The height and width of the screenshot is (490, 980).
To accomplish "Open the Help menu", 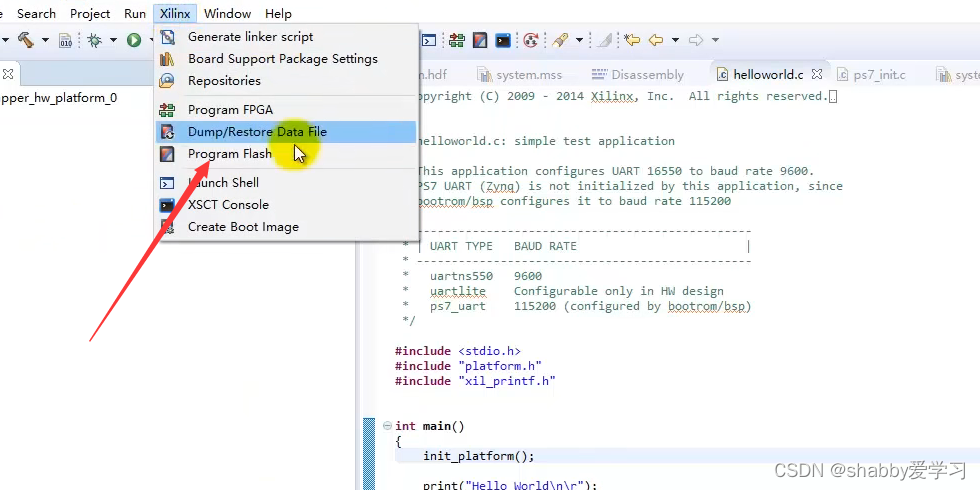I will point(278,13).
